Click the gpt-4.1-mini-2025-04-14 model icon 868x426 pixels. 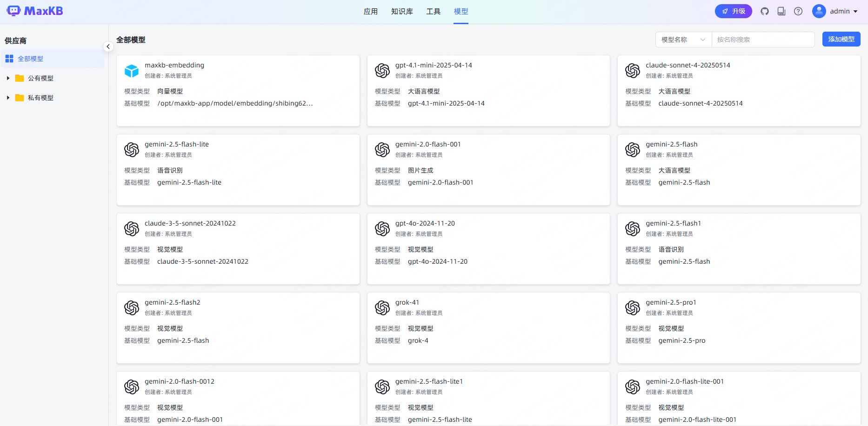382,71
